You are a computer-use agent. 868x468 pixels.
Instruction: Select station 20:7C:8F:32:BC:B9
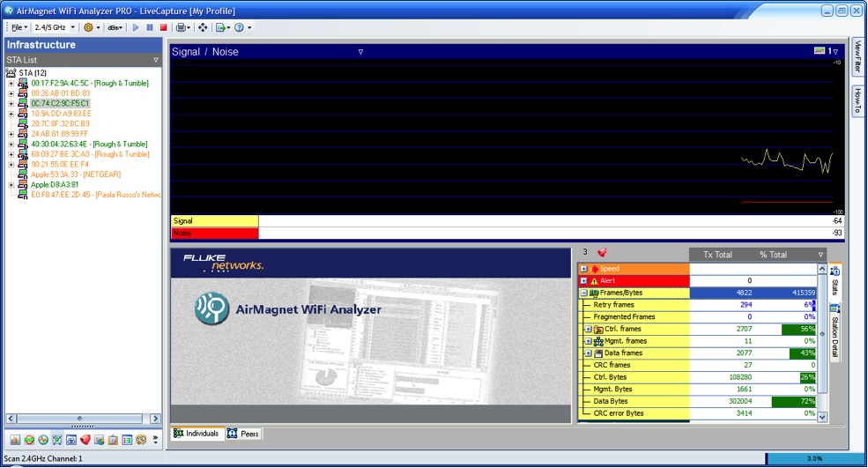point(60,123)
